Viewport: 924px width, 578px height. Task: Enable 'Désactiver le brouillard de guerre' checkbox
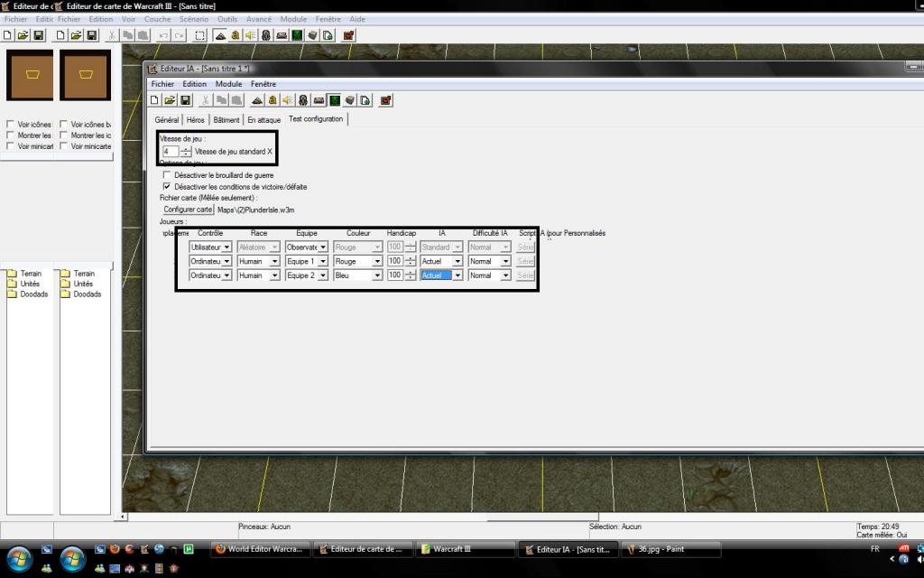click(x=167, y=175)
